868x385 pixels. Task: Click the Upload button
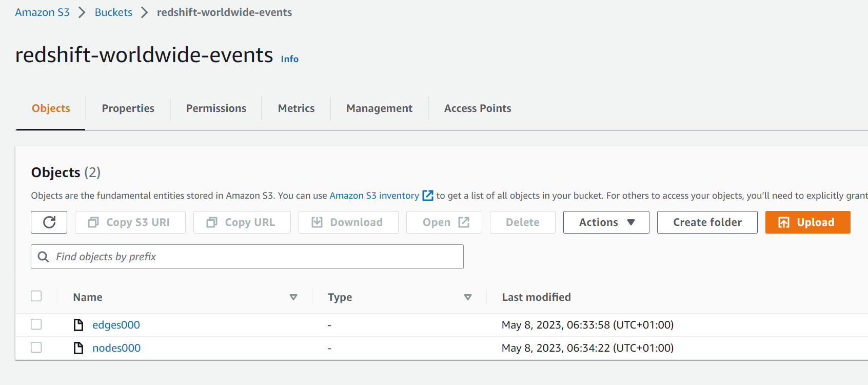(x=807, y=222)
